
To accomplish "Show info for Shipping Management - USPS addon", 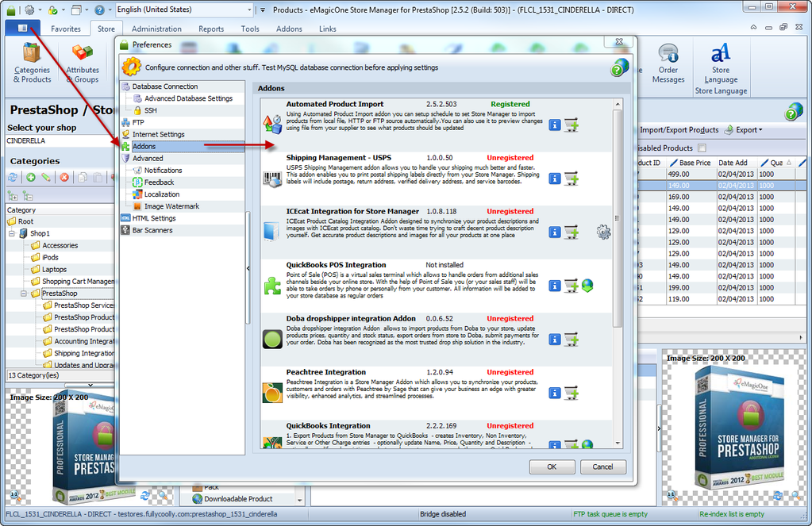I will click(x=555, y=179).
